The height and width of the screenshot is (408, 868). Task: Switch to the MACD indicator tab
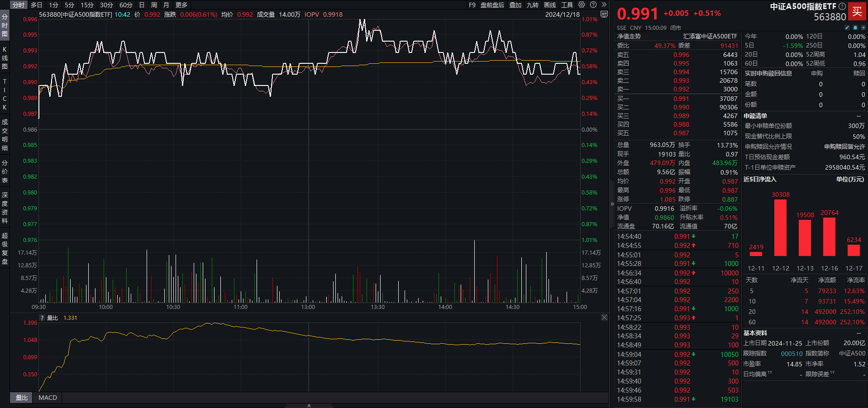pos(48,398)
